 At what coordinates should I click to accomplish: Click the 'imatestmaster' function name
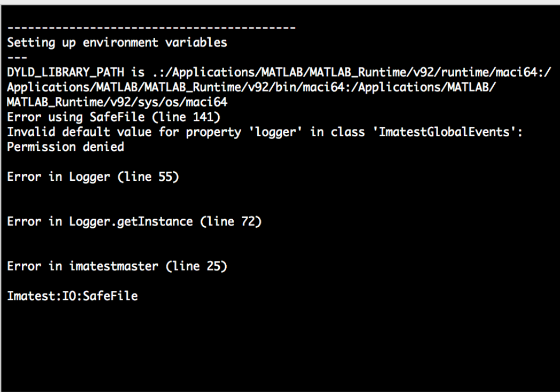[113, 266]
